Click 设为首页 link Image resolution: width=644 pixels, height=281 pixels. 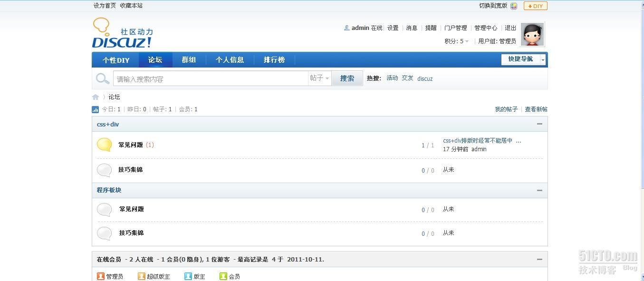105,6
